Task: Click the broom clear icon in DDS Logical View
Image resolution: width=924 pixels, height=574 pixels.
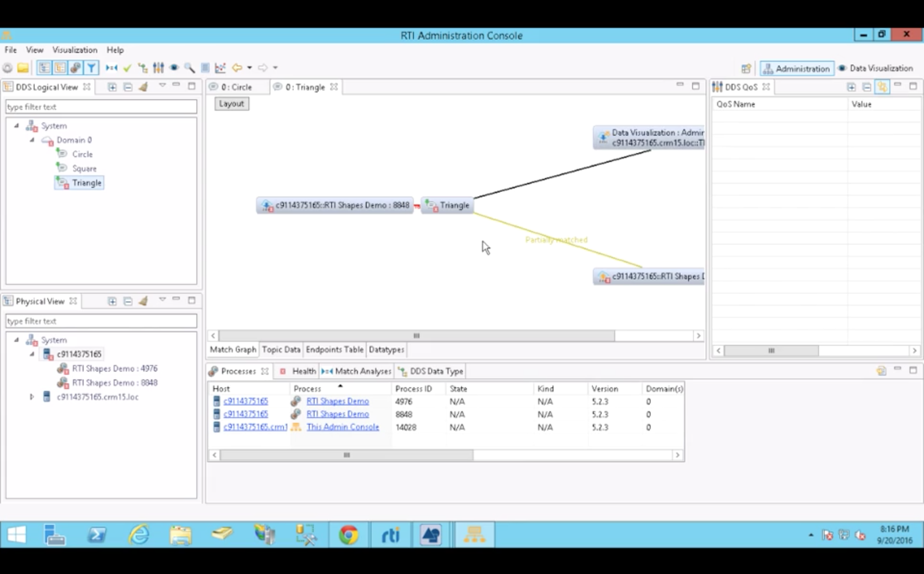Action: click(143, 87)
